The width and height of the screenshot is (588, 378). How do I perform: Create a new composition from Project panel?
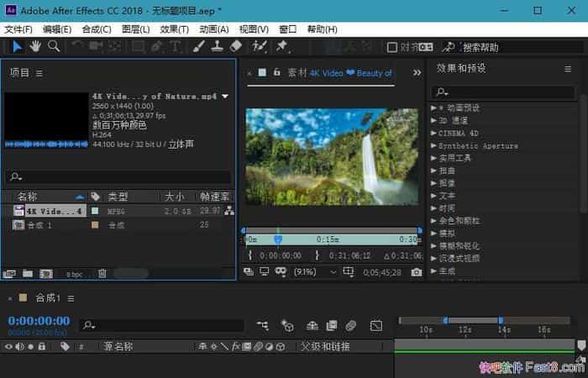click(46, 274)
